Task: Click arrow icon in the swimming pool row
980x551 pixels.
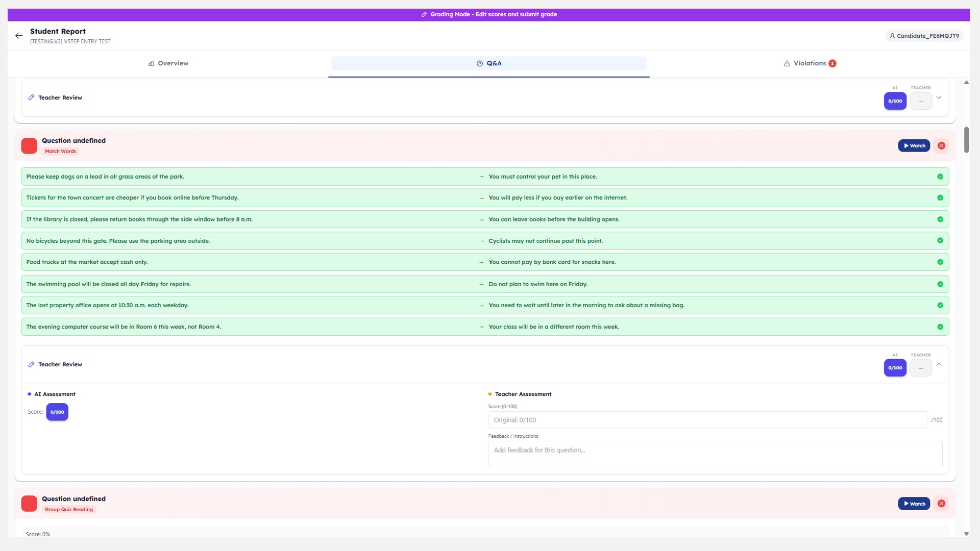Action: (481, 284)
